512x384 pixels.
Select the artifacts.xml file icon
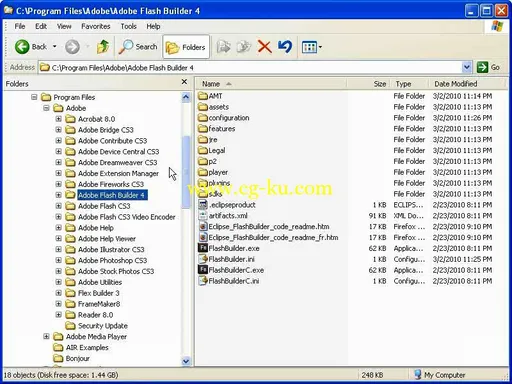[203, 216]
